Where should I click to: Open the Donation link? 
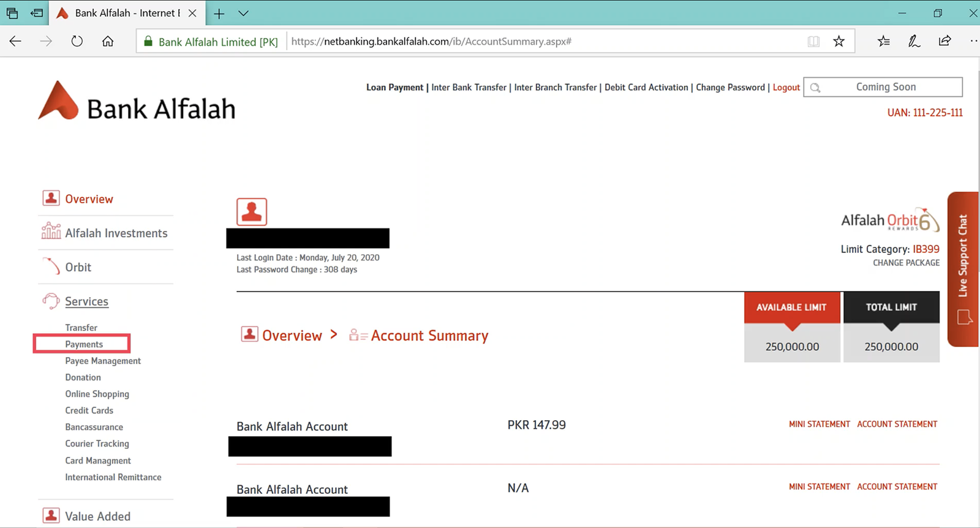[83, 377]
